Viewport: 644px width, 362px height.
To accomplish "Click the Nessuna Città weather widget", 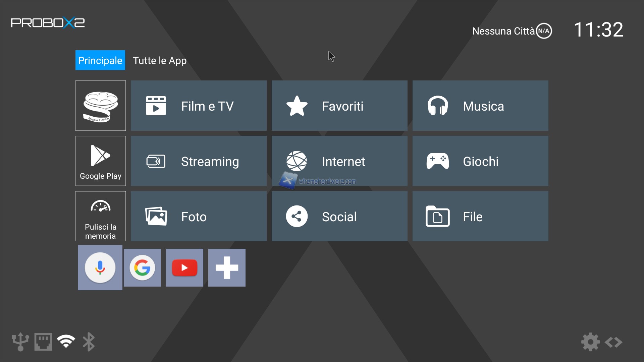I will [512, 31].
